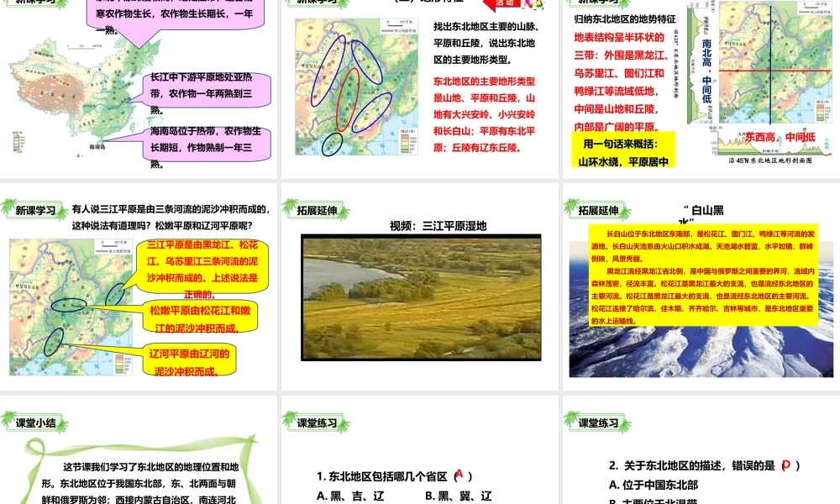Select the yellow 长白山 description text box
Screen dimensions: 840x504
703,276
